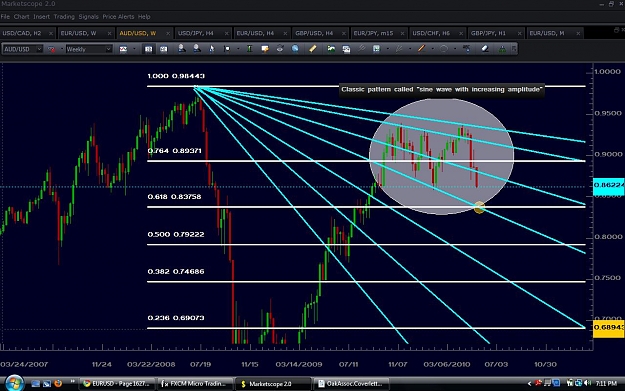
Task: Open the Chart menu
Action: pyautogui.click(x=22, y=17)
